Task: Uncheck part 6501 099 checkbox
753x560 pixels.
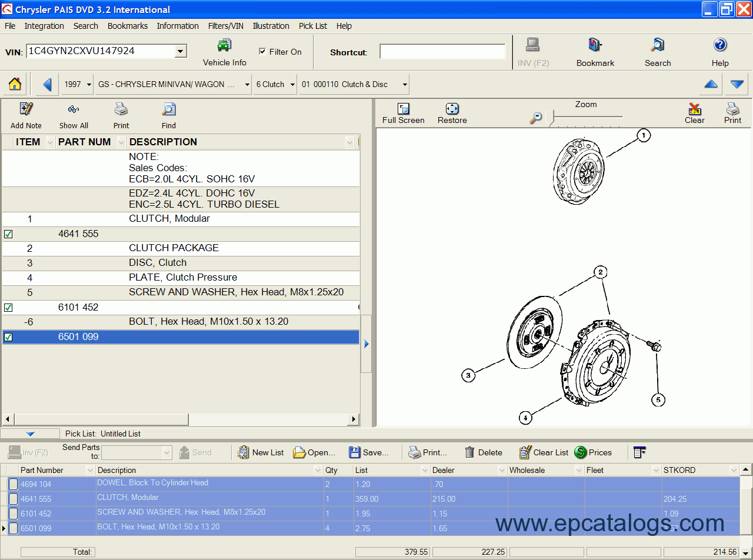Action: (x=8, y=337)
